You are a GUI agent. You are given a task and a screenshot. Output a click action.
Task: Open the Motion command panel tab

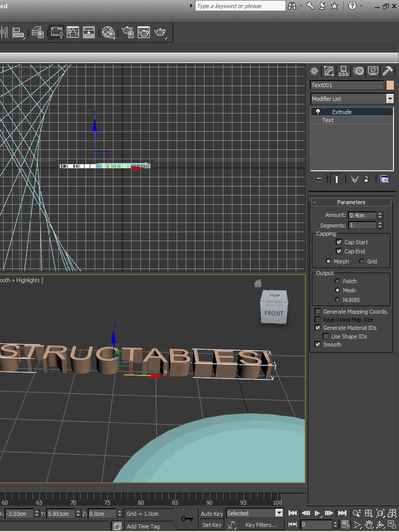pos(358,71)
